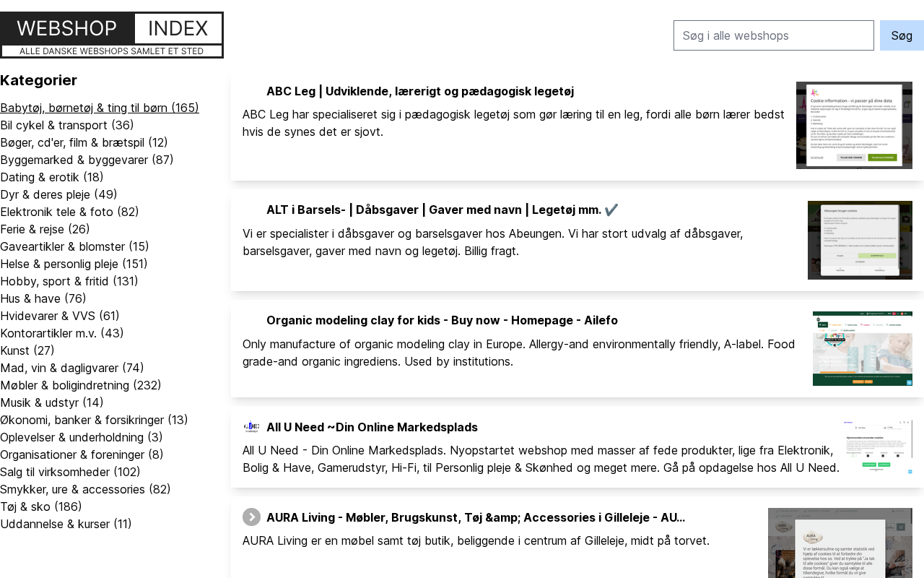Select the Elektronik tele & foto category

(69, 212)
